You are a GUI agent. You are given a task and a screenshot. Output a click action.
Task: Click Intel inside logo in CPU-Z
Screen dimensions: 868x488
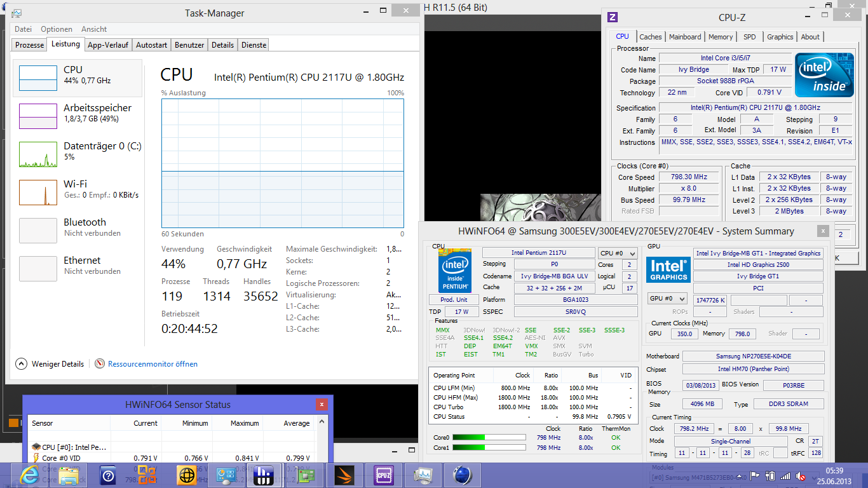pos(824,76)
